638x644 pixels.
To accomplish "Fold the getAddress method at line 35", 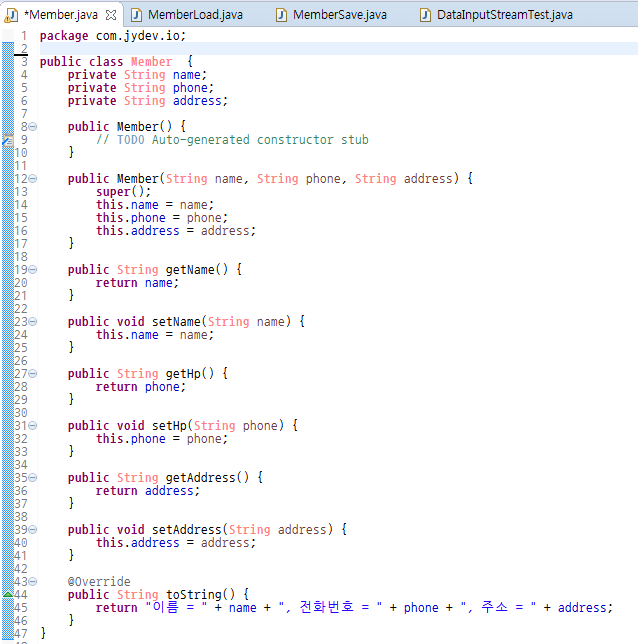I will pos(33,477).
